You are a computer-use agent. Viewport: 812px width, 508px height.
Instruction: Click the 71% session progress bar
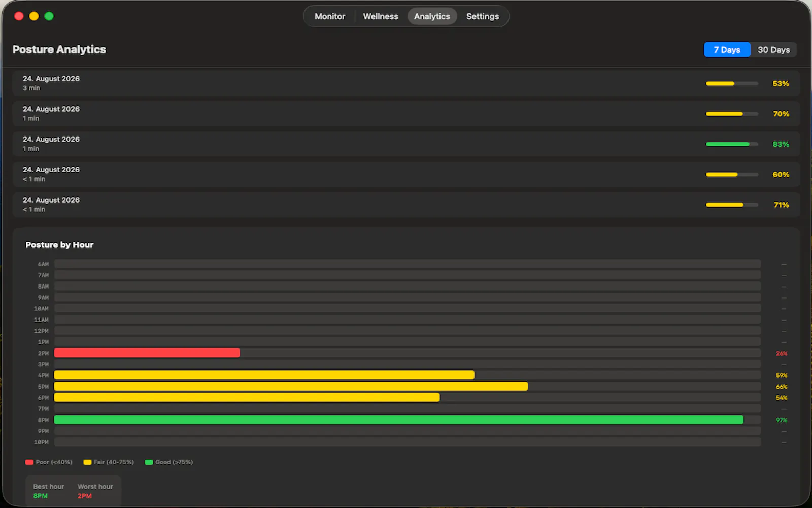[x=732, y=205]
